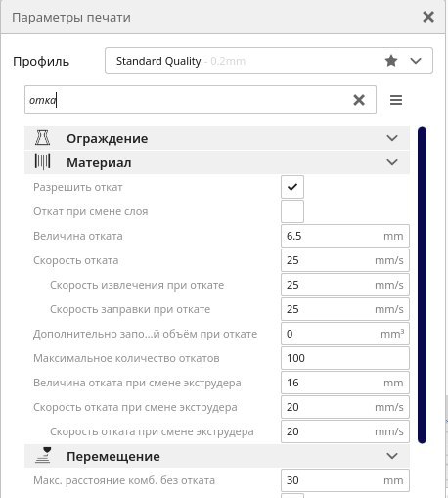Click the Материал category icon
Image resolution: width=448 pixels, height=498 pixels.
click(x=42, y=161)
